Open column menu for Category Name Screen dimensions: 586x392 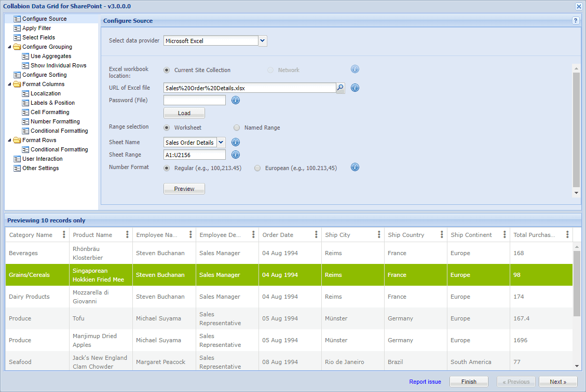[x=64, y=234]
